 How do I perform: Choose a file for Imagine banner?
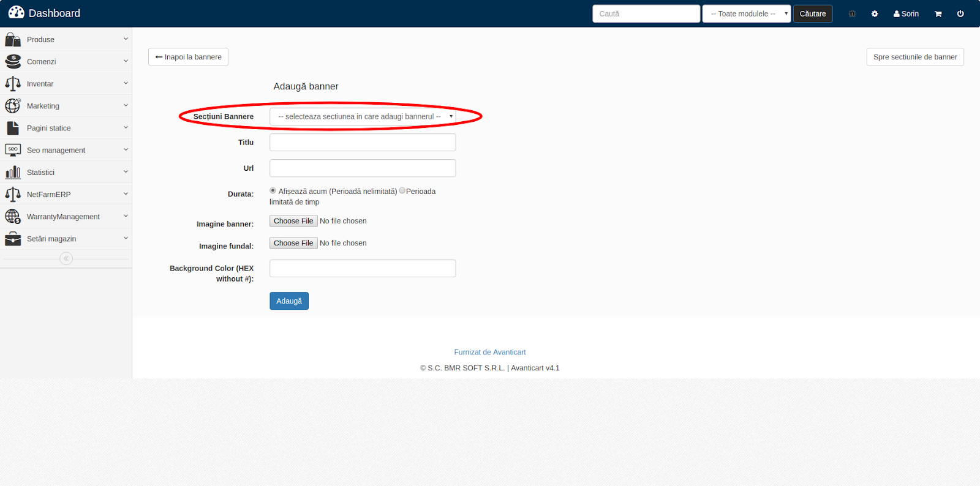point(293,221)
